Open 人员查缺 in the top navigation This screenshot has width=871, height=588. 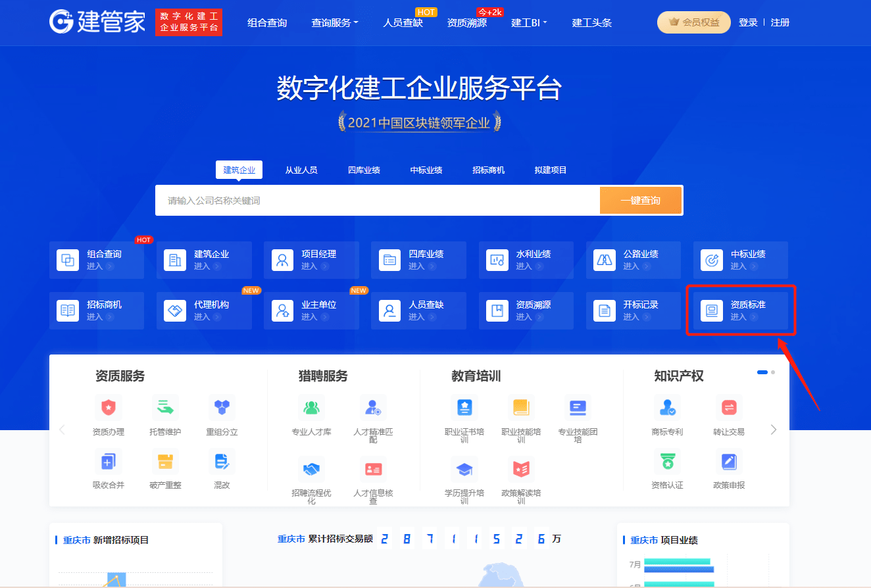coord(403,23)
